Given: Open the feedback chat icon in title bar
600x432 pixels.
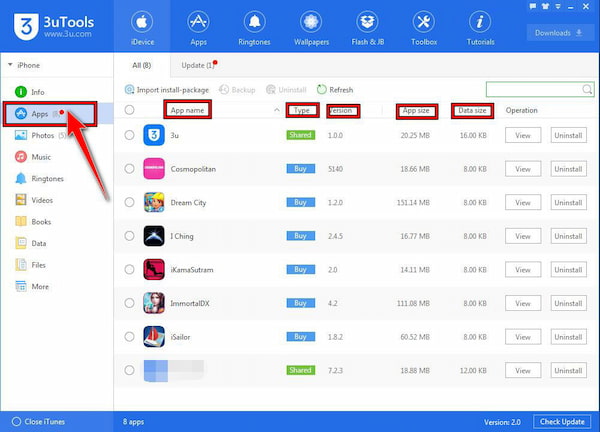Looking at the screenshot, I should point(532,6).
